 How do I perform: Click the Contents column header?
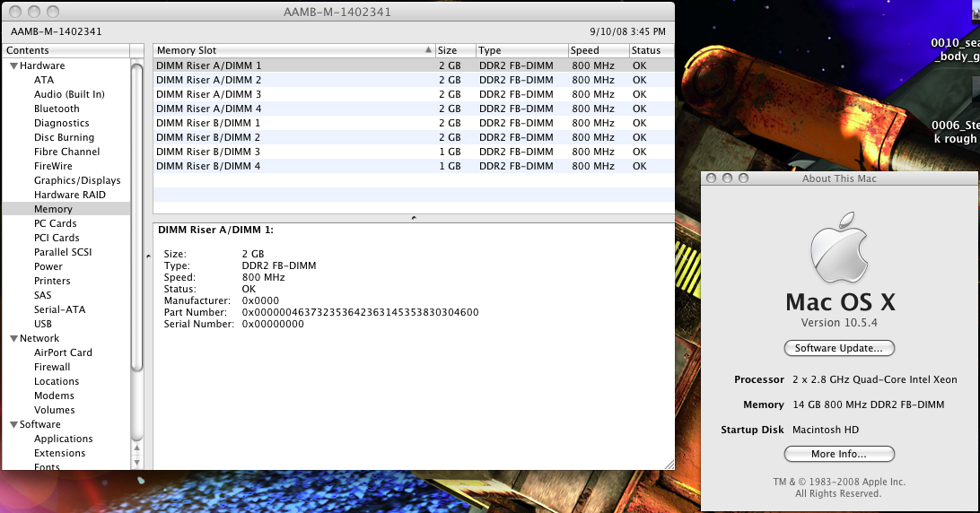coord(66,50)
